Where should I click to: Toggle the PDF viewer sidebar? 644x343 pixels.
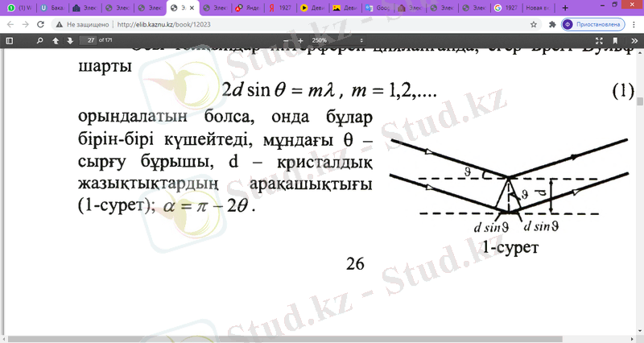pyautogui.click(x=10, y=39)
